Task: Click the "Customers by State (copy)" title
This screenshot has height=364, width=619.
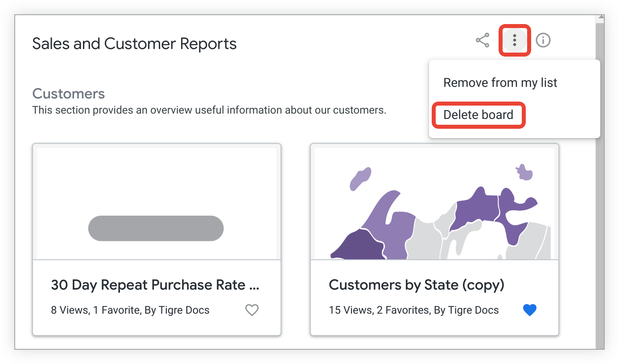Action: click(416, 285)
